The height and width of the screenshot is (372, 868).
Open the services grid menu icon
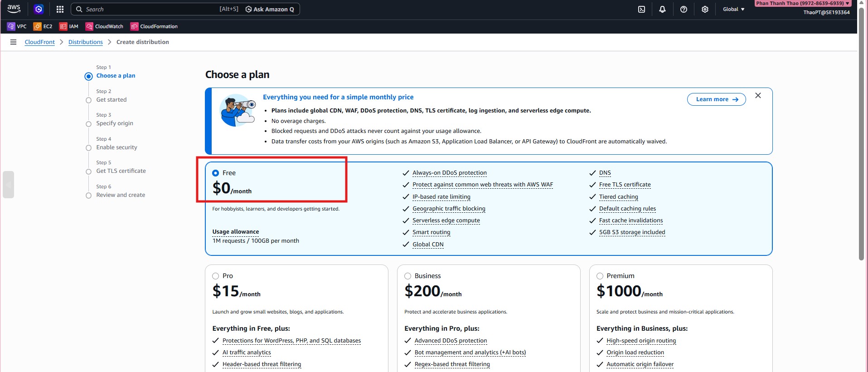tap(60, 9)
